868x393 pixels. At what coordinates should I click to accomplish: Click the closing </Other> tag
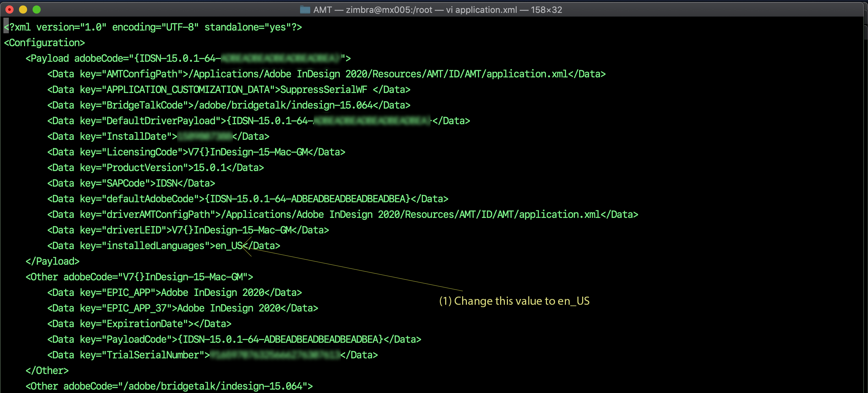(x=47, y=371)
